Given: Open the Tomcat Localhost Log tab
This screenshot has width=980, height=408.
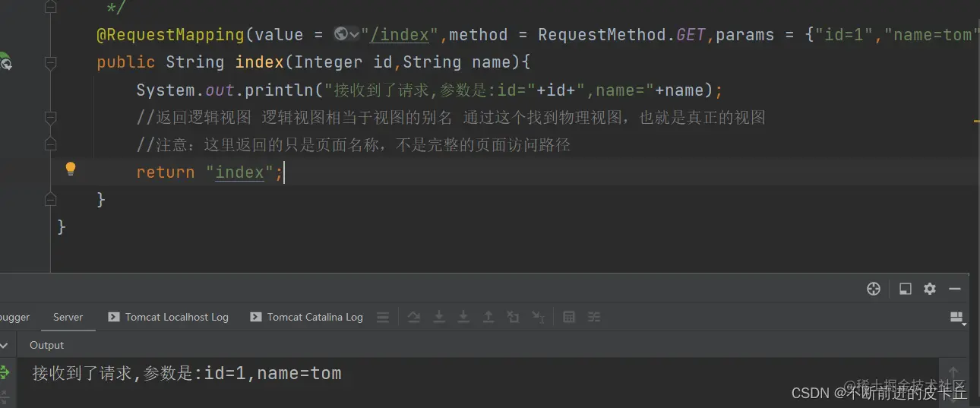Looking at the screenshot, I should click(168, 318).
